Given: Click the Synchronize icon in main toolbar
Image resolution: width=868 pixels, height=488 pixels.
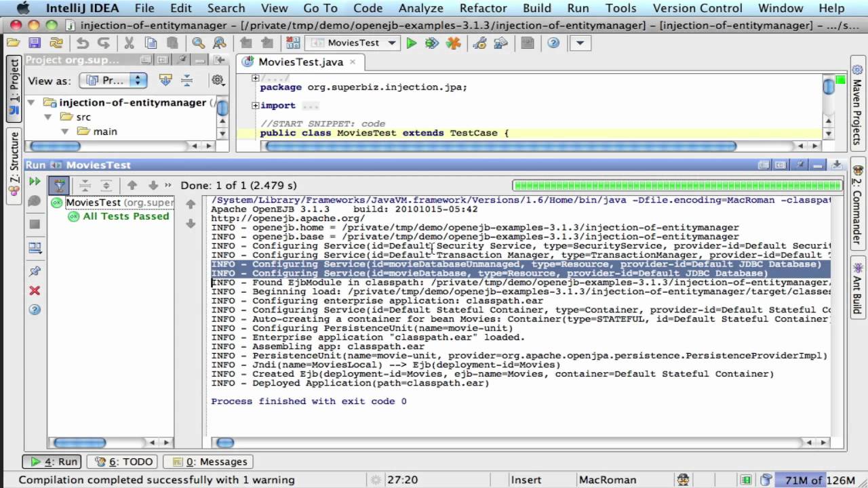Looking at the screenshot, I should tap(56, 43).
